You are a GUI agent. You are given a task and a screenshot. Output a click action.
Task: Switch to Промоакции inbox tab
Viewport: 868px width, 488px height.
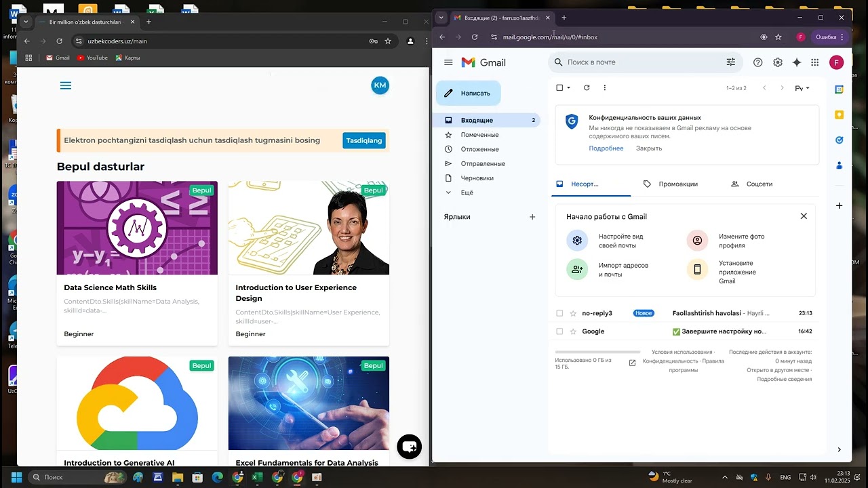pyautogui.click(x=671, y=184)
